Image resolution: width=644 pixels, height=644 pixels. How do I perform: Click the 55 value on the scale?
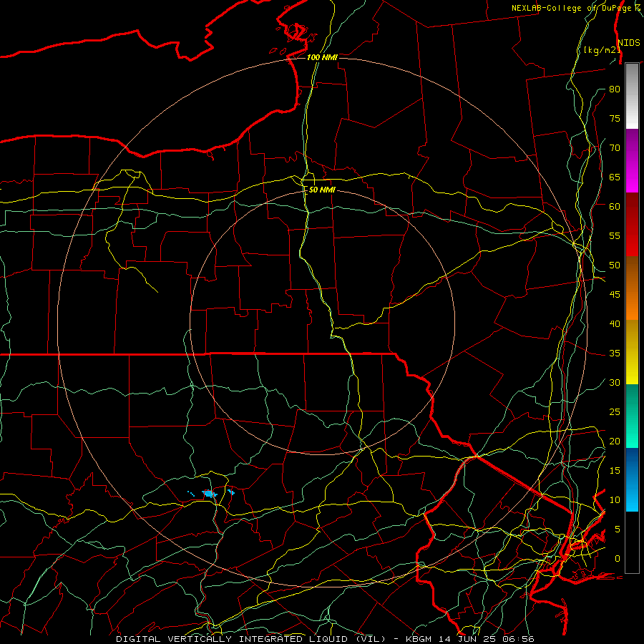pos(615,235)
